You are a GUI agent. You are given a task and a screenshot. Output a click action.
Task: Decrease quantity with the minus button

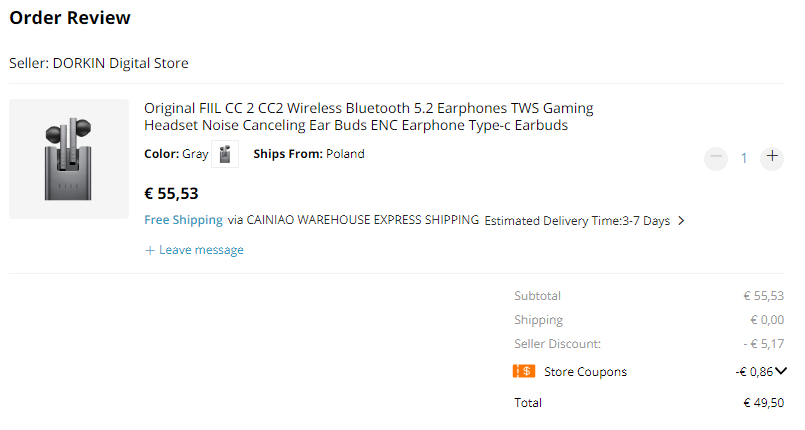(716, 158)
